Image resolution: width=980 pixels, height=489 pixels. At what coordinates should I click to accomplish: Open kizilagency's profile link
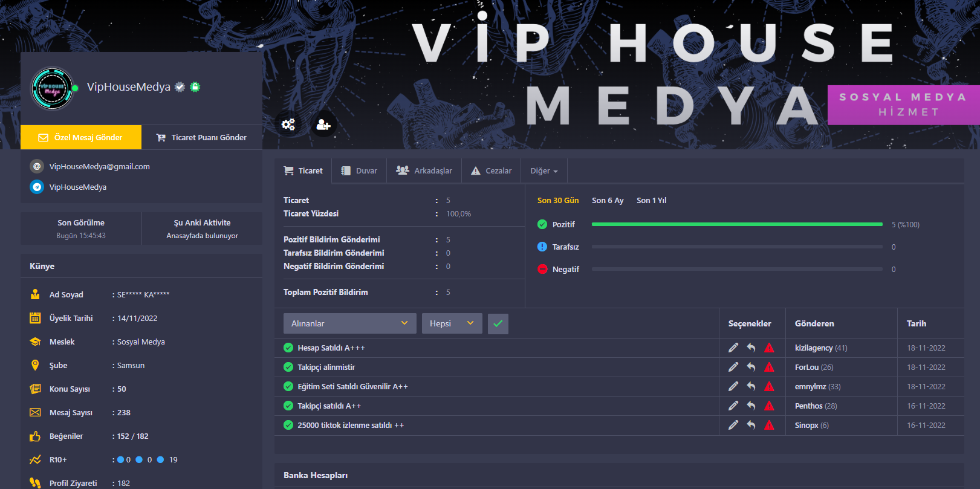(814, 348)
